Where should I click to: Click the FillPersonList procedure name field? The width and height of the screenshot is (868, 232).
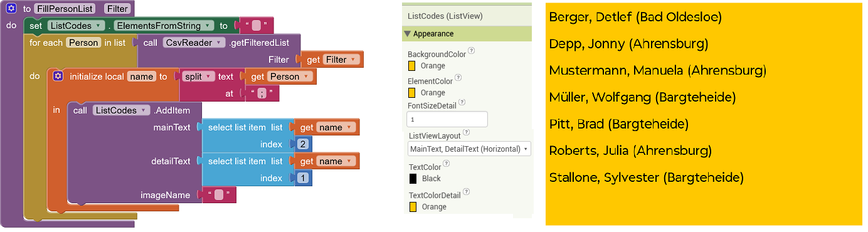[65, 9]
